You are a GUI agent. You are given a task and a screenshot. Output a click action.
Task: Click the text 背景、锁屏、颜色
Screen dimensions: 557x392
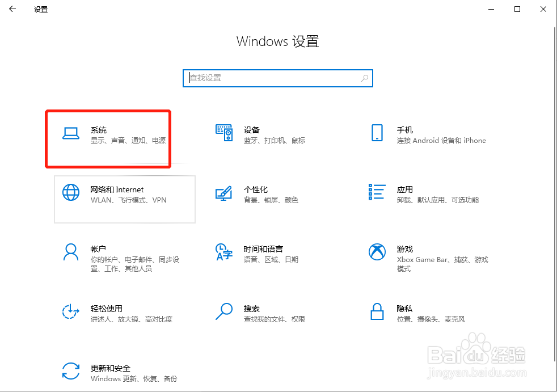[271, 200]
